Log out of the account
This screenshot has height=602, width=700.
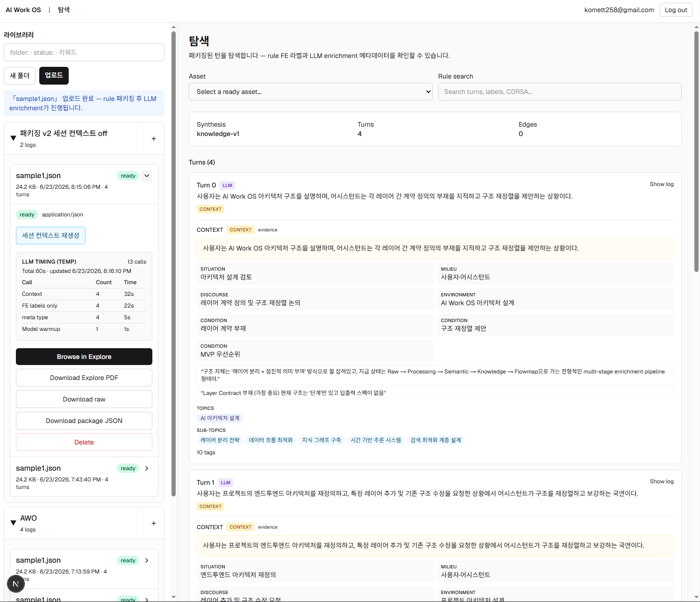pyautogui.click(x=676, y=10)
